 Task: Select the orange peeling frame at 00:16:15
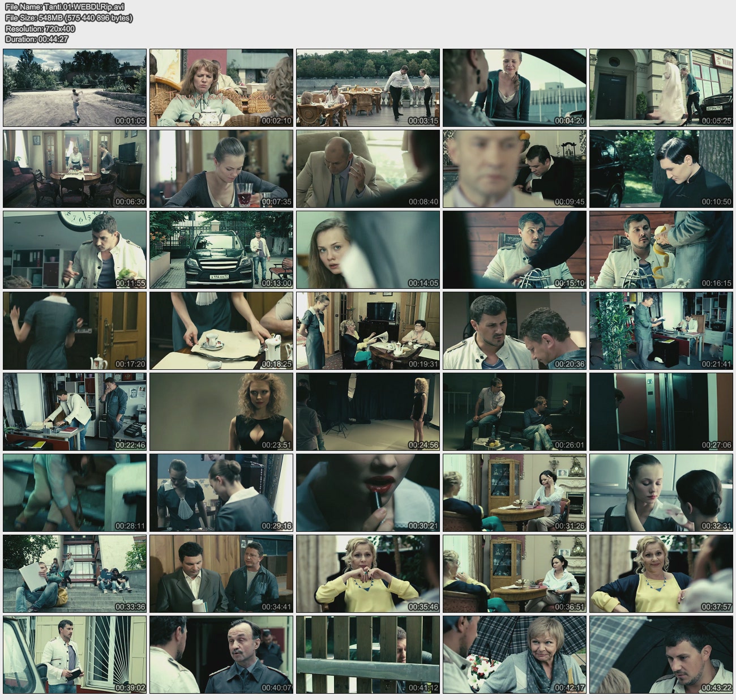661,250
